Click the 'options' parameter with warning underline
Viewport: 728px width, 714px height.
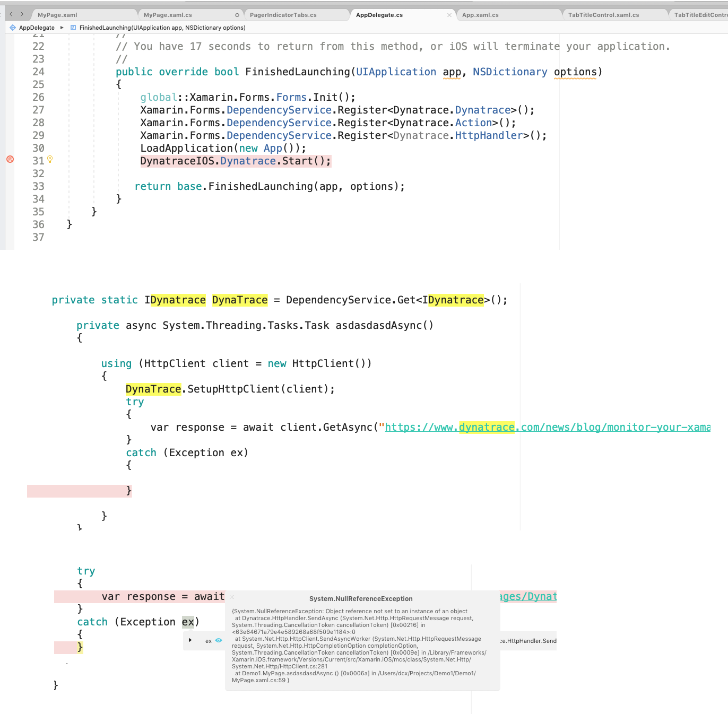pos(575,72)
